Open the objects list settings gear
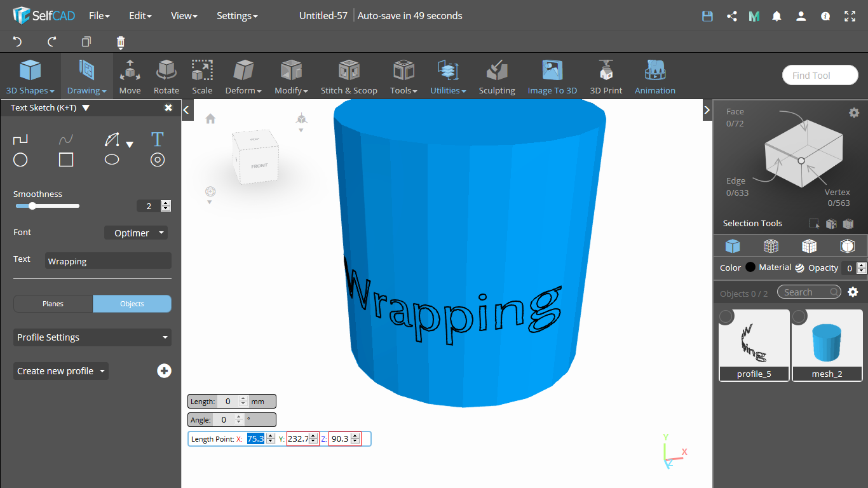This screenshot has height=488, width=868. (x=853, y=292)
